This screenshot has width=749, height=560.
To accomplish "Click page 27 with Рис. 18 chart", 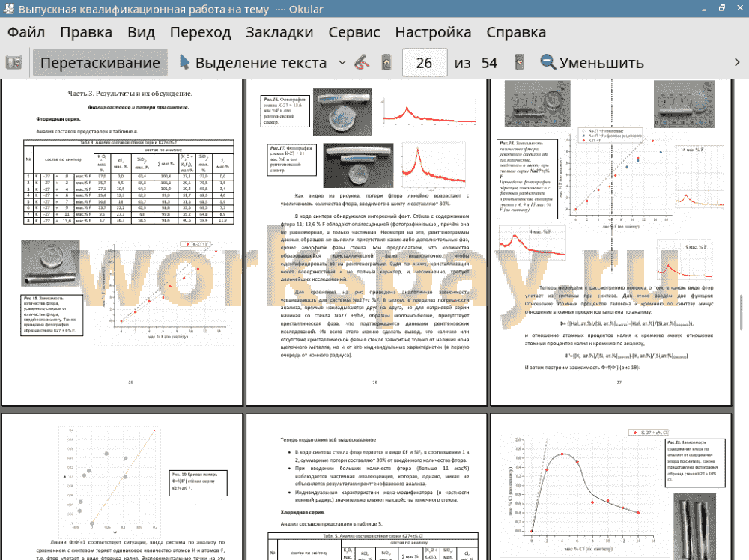I will coord(611,242).
